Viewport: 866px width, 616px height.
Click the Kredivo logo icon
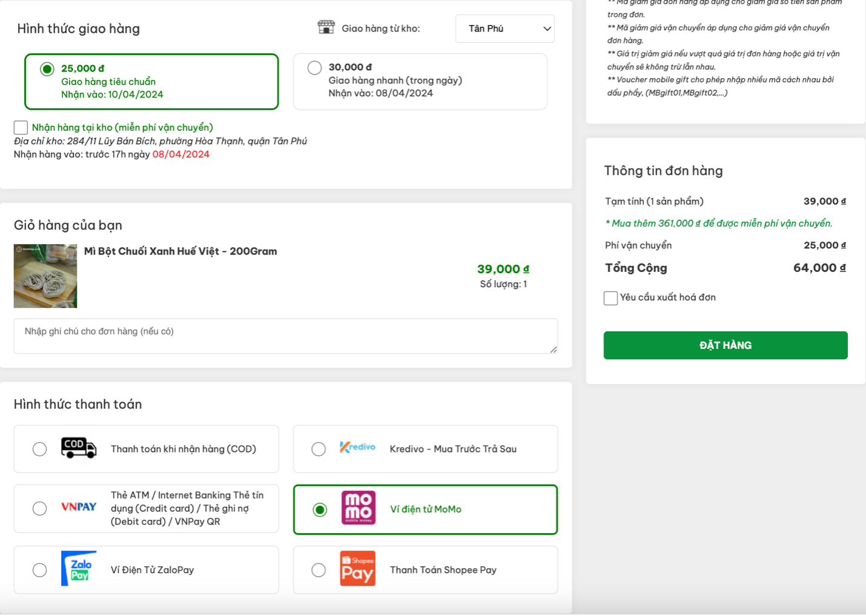357,448
